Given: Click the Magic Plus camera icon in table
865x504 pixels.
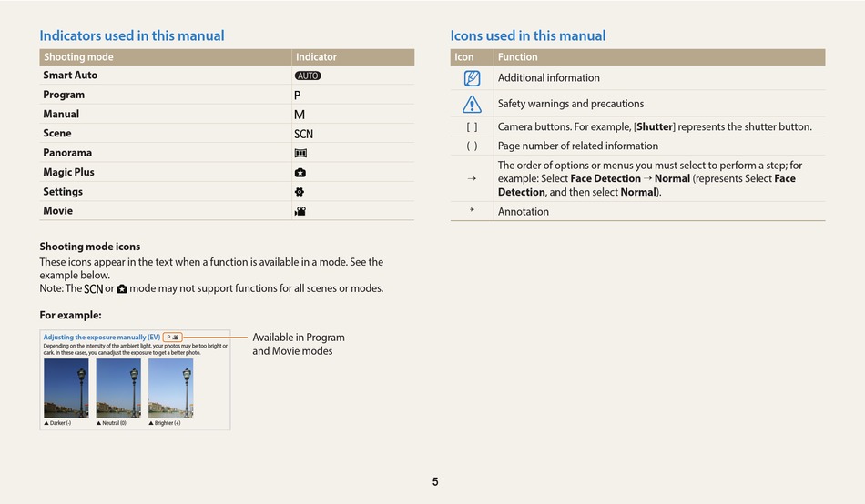Looking at the screenshot, I should 300,173.
